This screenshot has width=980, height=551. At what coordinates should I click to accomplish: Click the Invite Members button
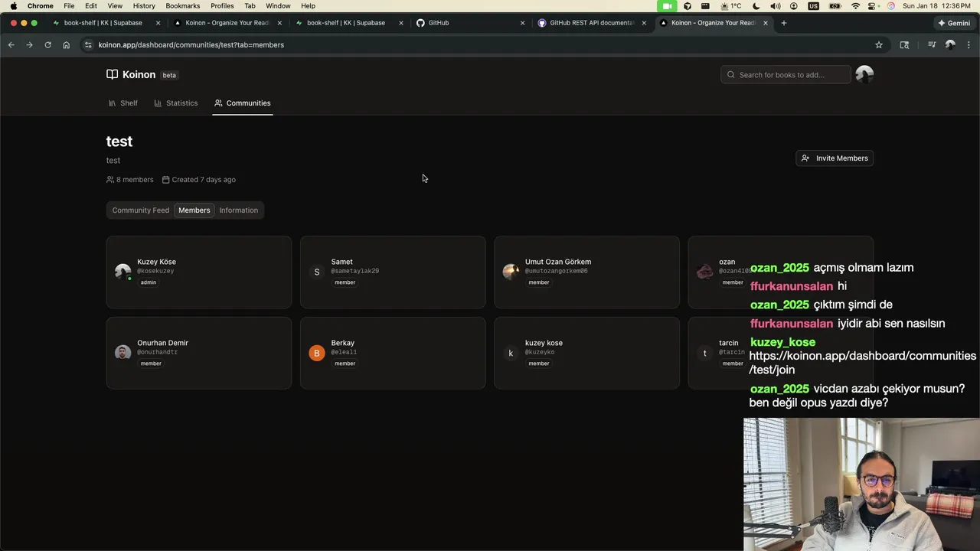pos(835,158)
